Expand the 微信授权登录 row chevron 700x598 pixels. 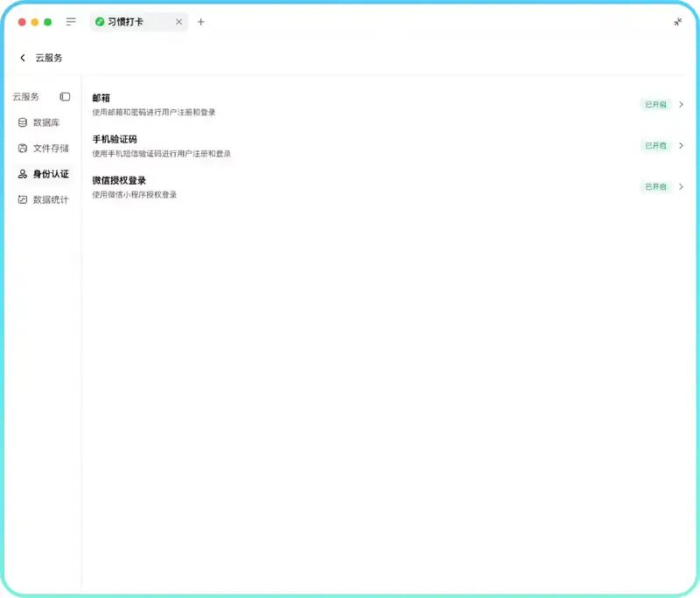pos(682,187)
